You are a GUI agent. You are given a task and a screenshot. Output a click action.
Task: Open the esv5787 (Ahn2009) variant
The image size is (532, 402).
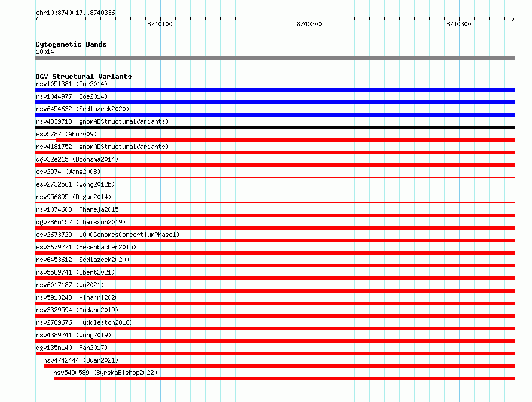coord(66,134)
